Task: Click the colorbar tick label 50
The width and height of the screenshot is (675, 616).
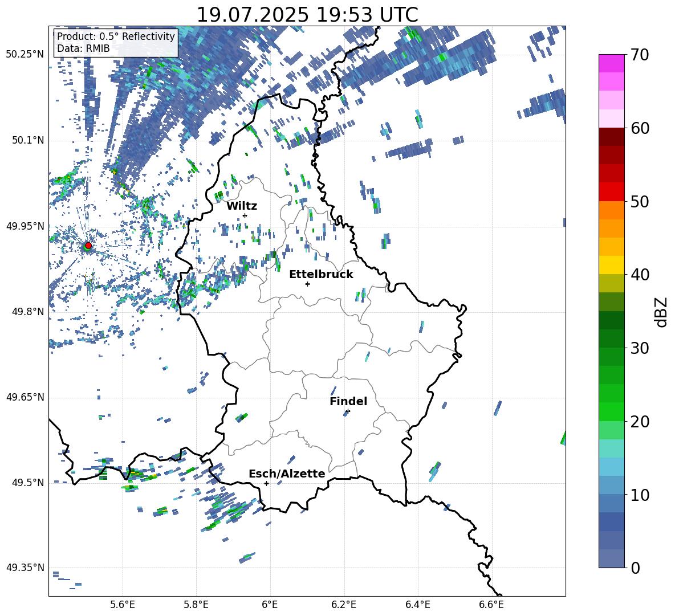Action: pyautogui.click(x=640, y=202)
